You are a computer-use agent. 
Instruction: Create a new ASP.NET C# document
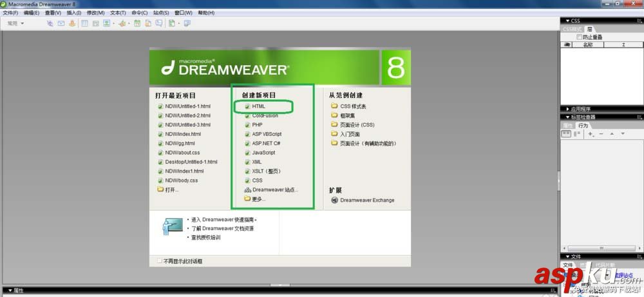[x=266, y=144]
